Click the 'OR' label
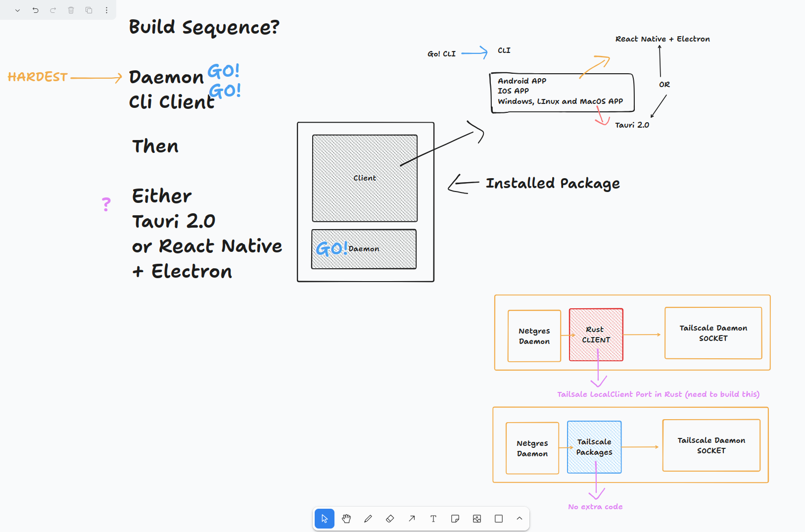Viewport: 805px width, 532px height. pos(664,85)
